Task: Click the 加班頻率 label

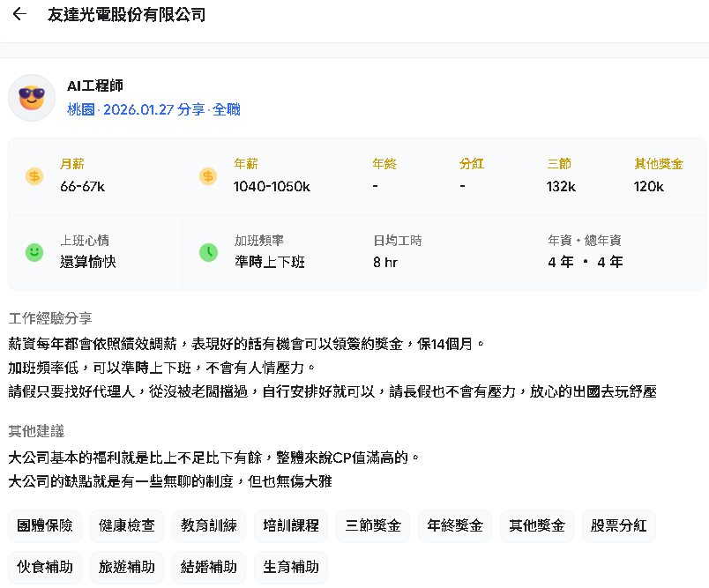Action: pos(258,241)
